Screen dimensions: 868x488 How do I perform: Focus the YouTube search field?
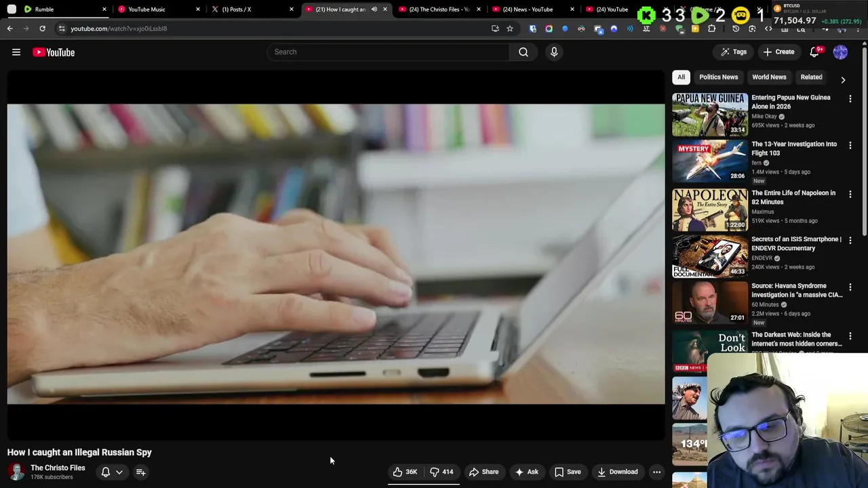tap(389, 52)
